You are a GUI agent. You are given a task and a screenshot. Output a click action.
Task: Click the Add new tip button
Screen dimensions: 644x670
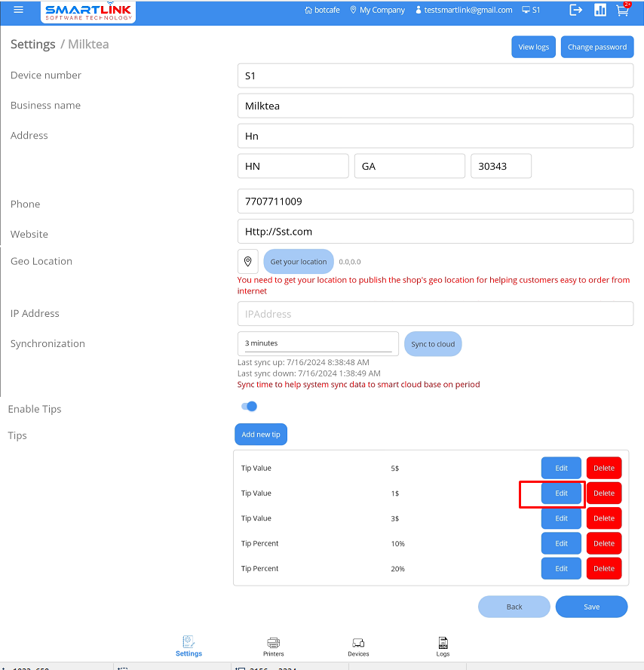point(260,435)
